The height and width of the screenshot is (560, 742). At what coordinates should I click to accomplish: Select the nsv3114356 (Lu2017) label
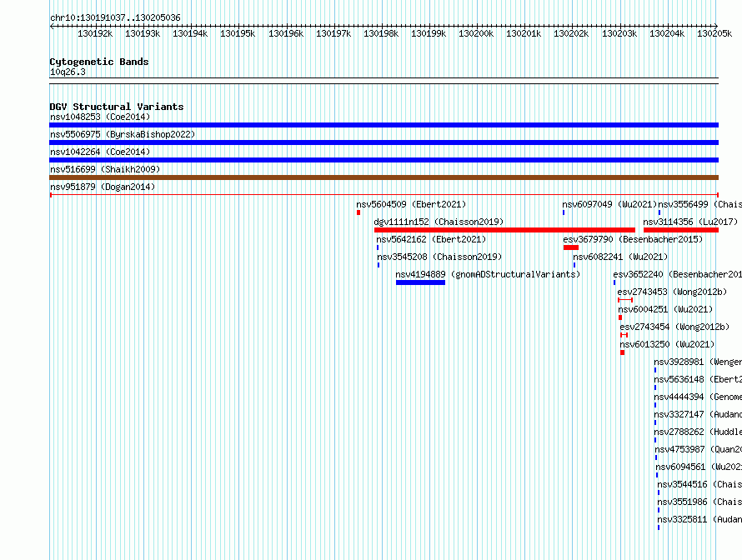pos(690,222)
